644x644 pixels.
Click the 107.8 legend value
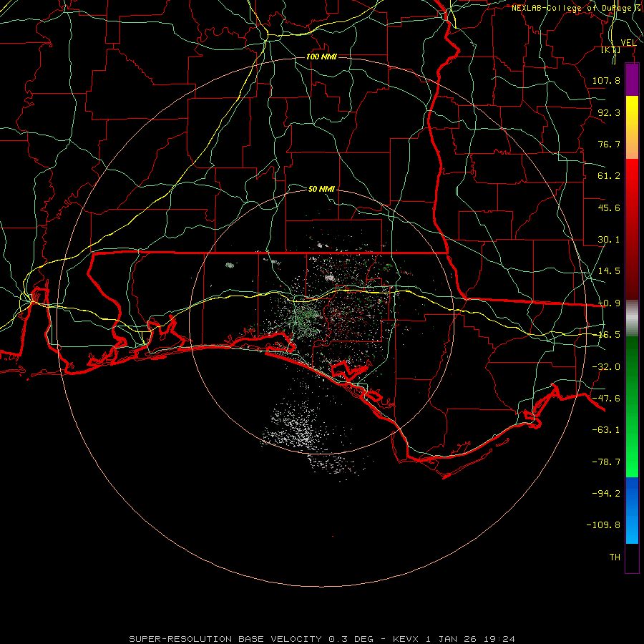(x=606, y=80)
